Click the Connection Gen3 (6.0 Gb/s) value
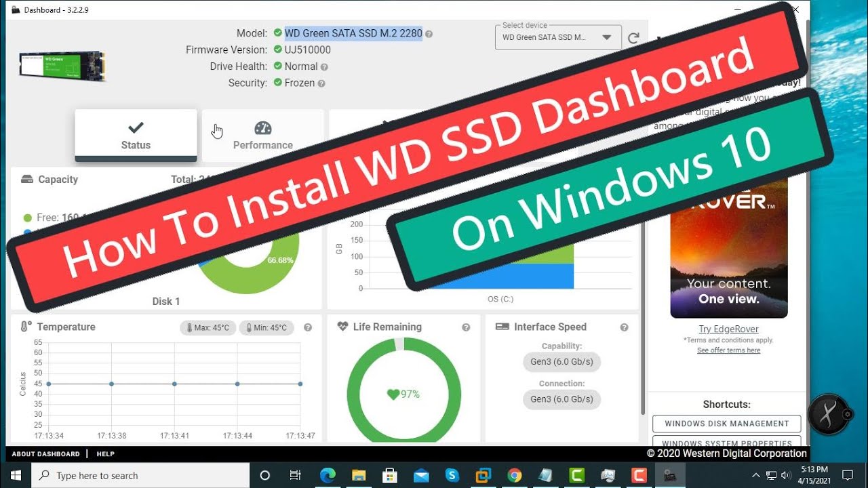Image resolution: width=868 pixels, height=488 pixels. pyautogui.click(x=562, y=399)
